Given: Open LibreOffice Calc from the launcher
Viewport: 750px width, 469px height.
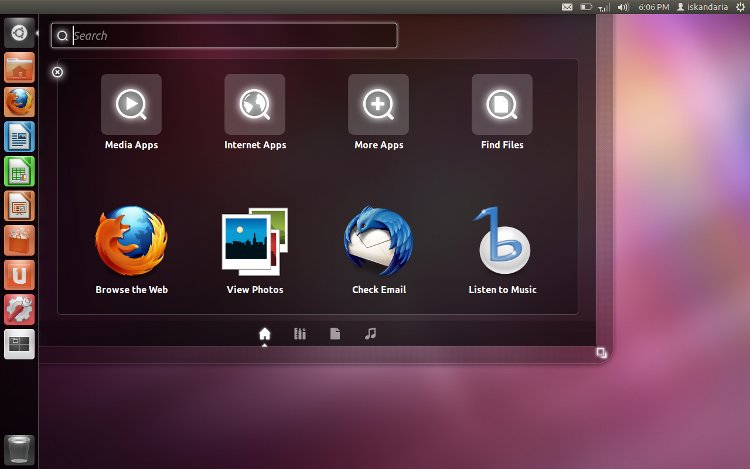Looking at the screenshot, I should pyautogui.click(x=19, y=171).
